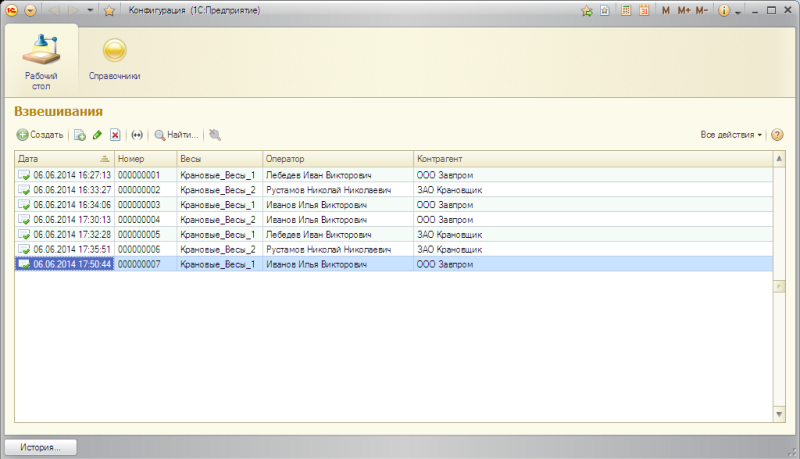Click the M+ memory add button

click(x=684, y=11)
